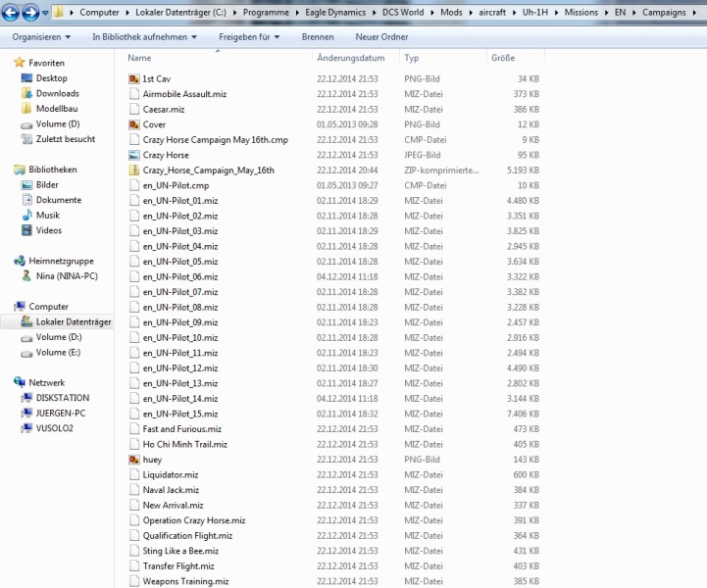Select the Bibliotheken library icon

(20, 170)
